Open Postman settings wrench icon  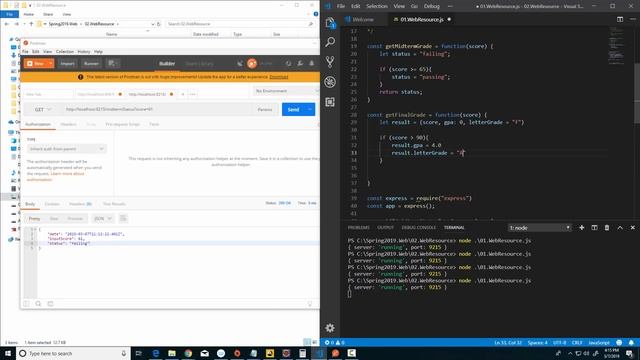pyautogui.click(x=300, y=63)
